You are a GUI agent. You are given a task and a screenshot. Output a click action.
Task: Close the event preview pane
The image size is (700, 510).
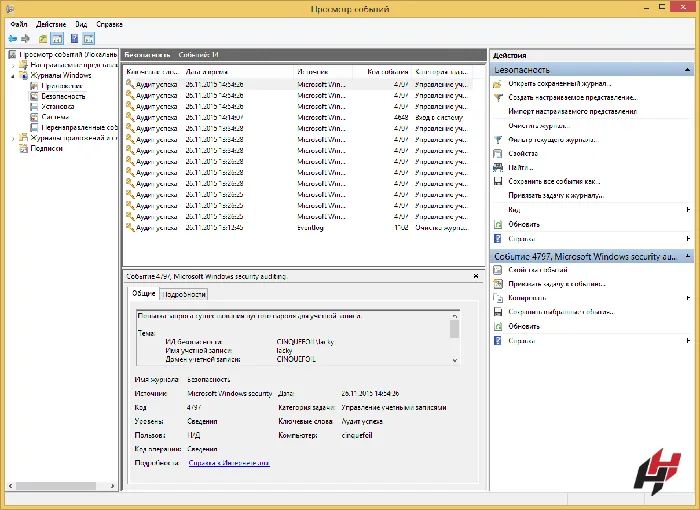click(476, 275)
